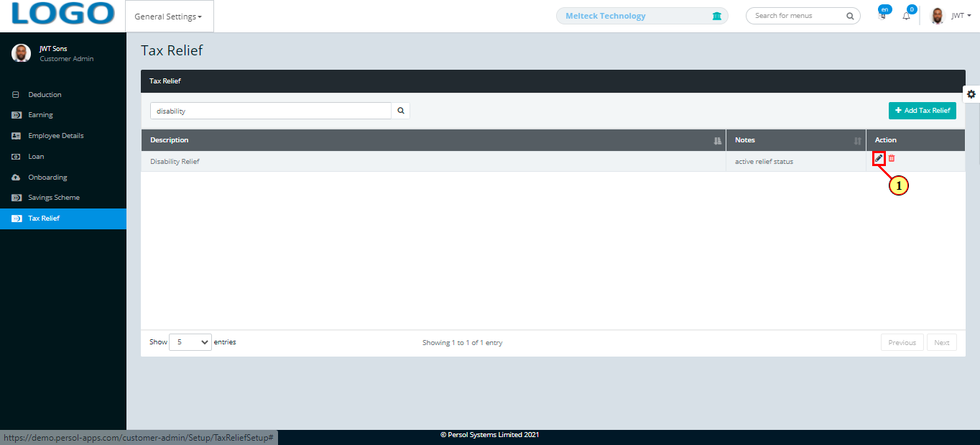Click the Previous pagination button

(x=902, y=343)
